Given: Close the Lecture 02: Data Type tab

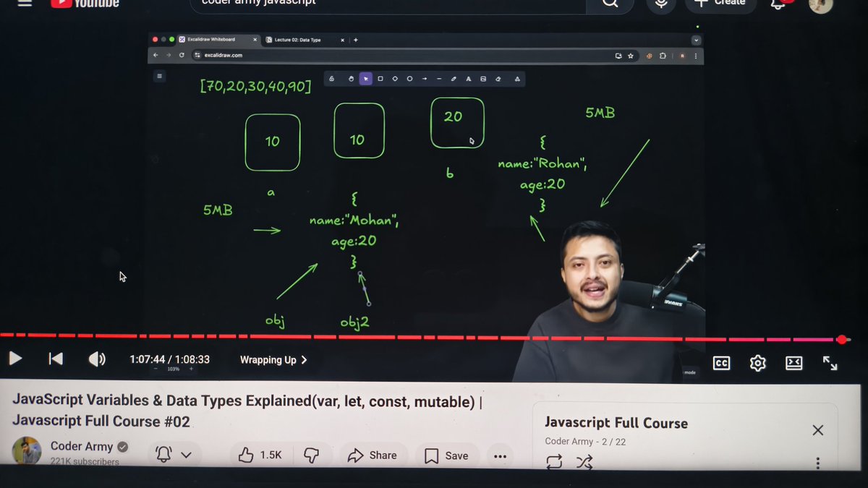Looking at the screenshot, I should point(343,40).
